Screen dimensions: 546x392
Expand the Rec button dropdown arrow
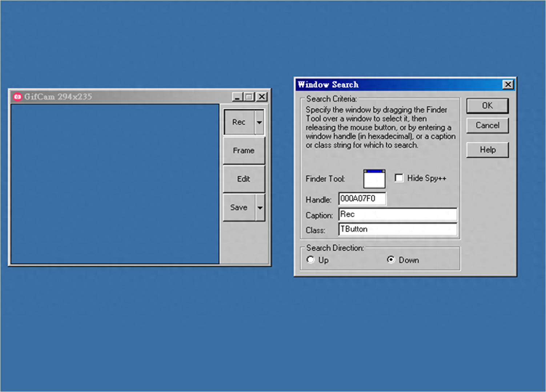coord(259,122)
